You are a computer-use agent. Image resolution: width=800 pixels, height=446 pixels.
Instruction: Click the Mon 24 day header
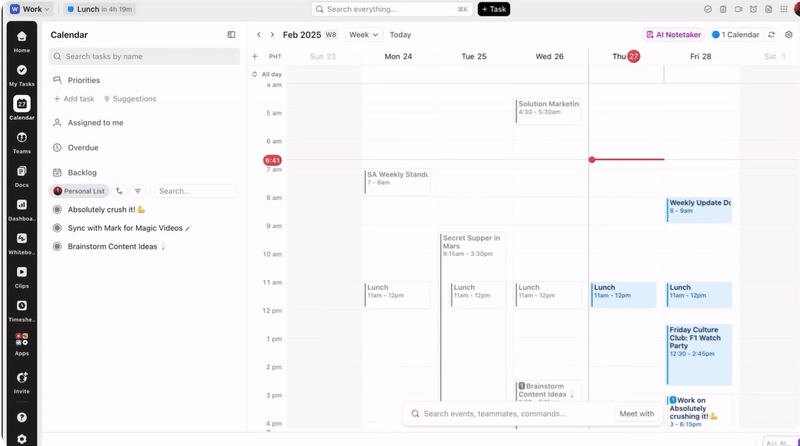pos(398,56)
